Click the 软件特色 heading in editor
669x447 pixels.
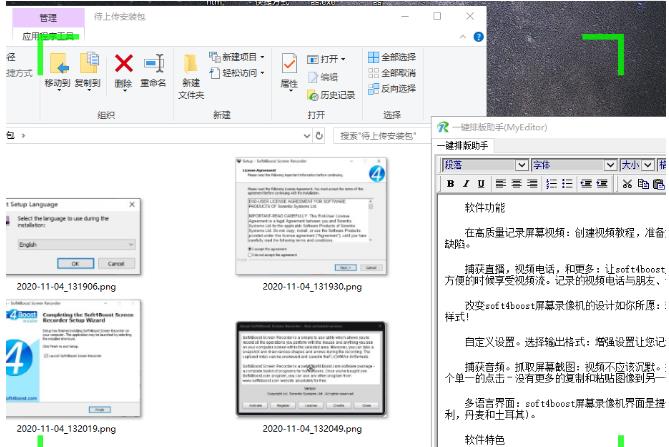point(485,439)
